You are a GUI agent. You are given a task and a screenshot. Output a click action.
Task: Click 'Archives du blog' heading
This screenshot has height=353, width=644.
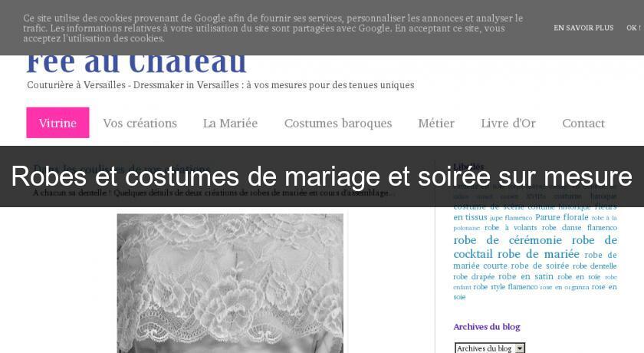pos(487,327)
